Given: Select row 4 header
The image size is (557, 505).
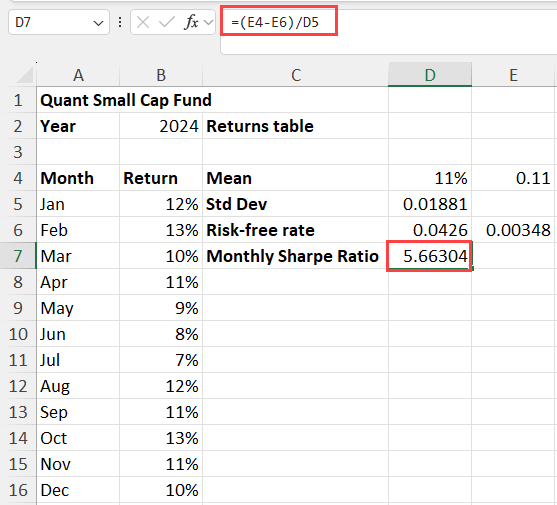Looking at the screenshot, I should 18,178.
